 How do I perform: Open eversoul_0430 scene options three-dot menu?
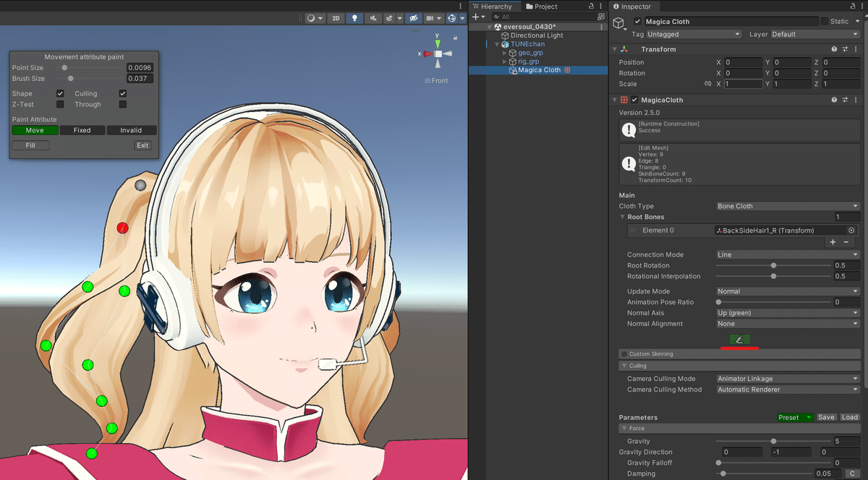point(602,27)
